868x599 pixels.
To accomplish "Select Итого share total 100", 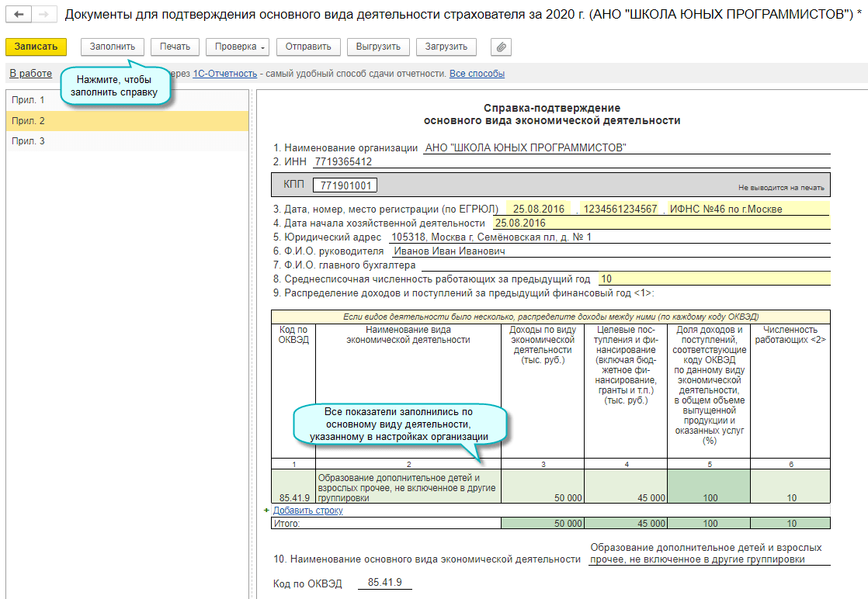I will pyautogui.click(x=709, y=523).
